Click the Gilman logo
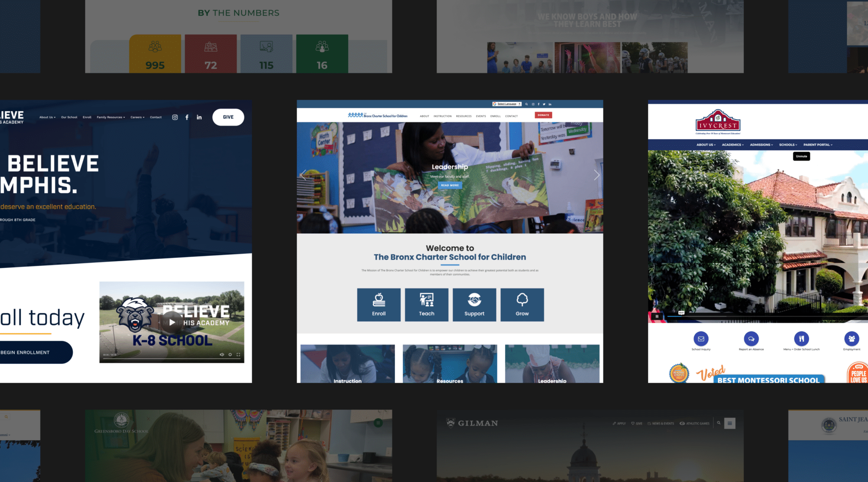 coord(472,423)
